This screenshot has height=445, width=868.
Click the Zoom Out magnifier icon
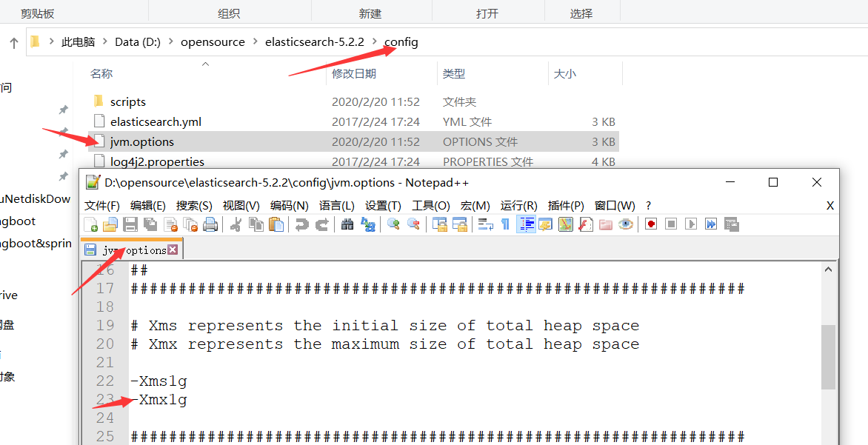pos(413,224)
